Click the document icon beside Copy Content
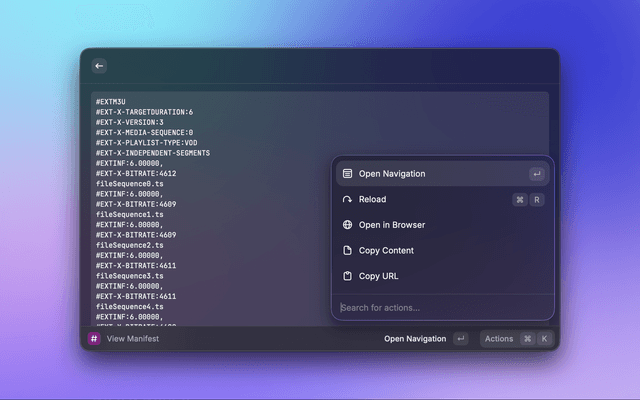 click(x=347, y=251)
